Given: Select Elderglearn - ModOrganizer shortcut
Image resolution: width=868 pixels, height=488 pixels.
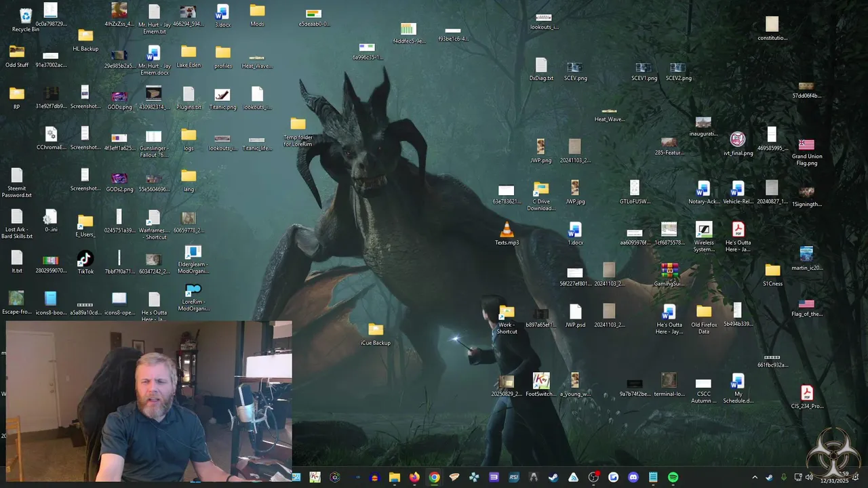Looking at the screenshot, I should 193,260.
